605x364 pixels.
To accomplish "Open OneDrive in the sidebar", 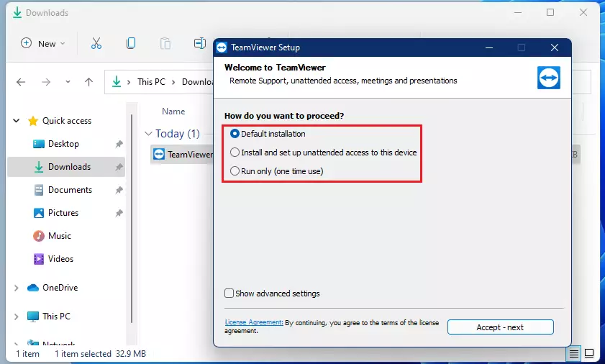I will [60, 288].
